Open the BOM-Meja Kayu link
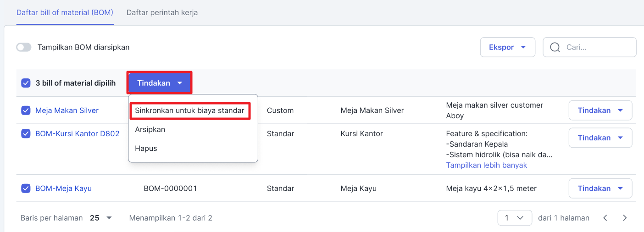 63,188
